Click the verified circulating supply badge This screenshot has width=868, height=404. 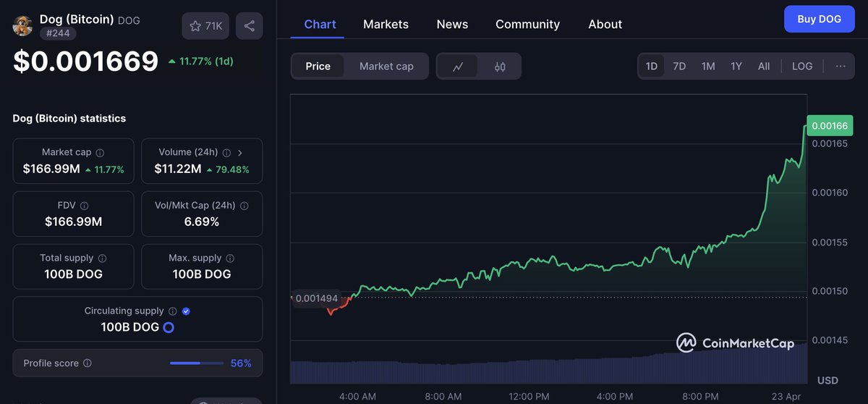click(186, 311)
